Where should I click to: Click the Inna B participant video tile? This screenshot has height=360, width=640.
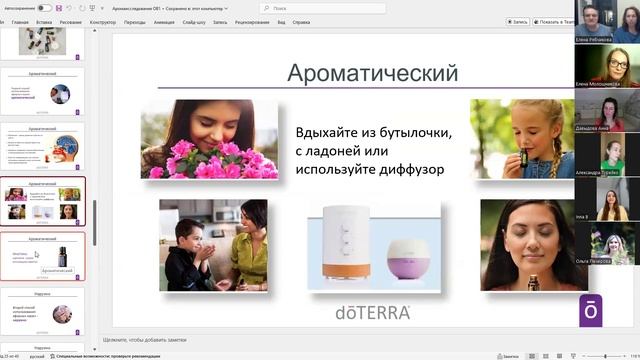click(x=607, y=199)
